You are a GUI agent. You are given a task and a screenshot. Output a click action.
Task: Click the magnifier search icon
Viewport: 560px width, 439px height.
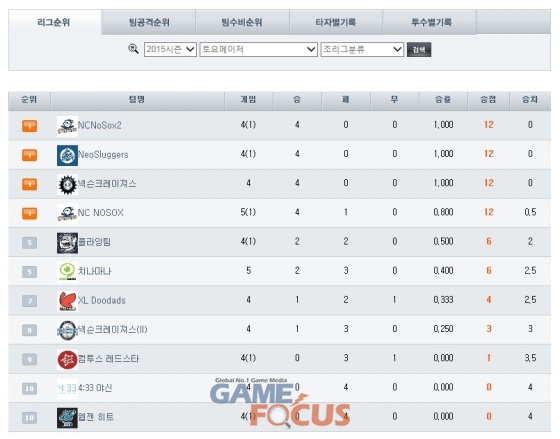[x=133, y=49]
